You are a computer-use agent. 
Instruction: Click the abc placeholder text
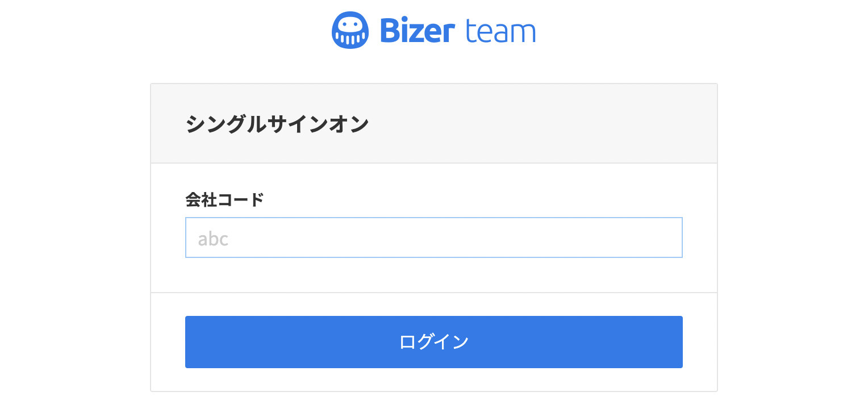pos(212,238)
